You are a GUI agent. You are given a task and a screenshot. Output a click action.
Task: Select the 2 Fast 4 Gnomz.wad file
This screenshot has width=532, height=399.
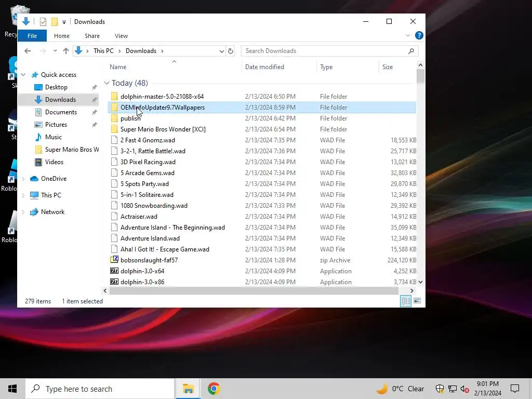148,140
